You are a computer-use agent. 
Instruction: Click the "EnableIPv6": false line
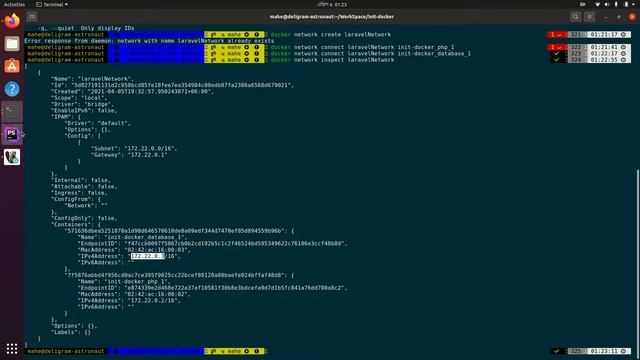pos(84,111)
